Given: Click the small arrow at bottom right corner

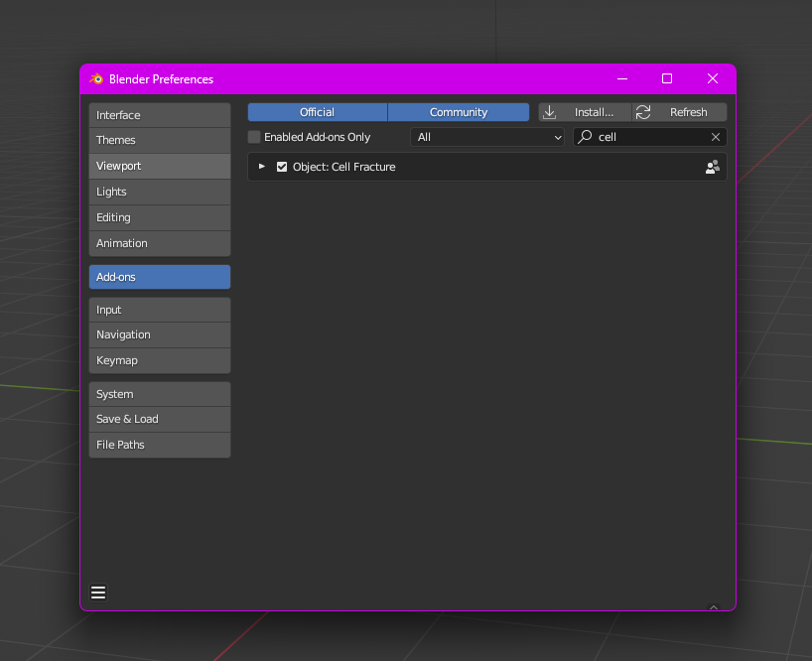Looking at the screenshot, I should click(x=713, y=606).
